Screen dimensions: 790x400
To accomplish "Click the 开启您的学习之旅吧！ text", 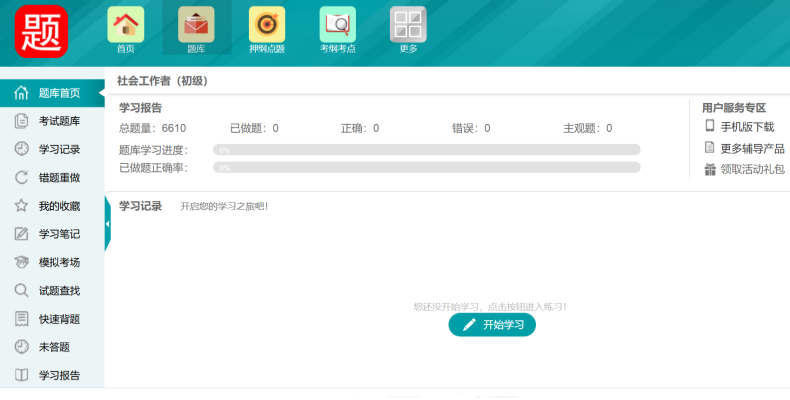I will (x=224, y=207).
